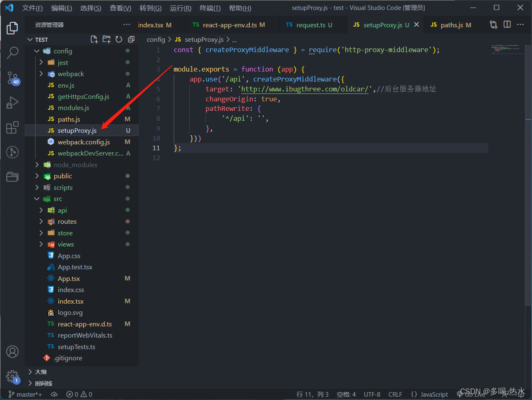Change indentation via 空格: 4 status item
Image resolution: width=532 pixels, height=400 pixels.
[346, 395]
